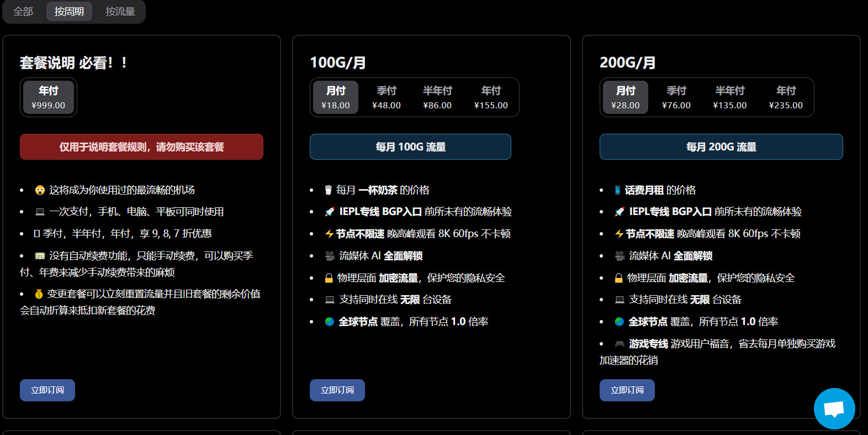Click the red 请勿购买该套餐 warning banner

141,147
